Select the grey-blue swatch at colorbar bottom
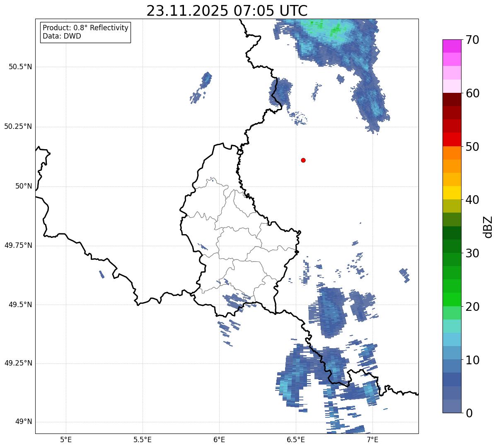Screen dimensions: 498x448 [452, 406]
